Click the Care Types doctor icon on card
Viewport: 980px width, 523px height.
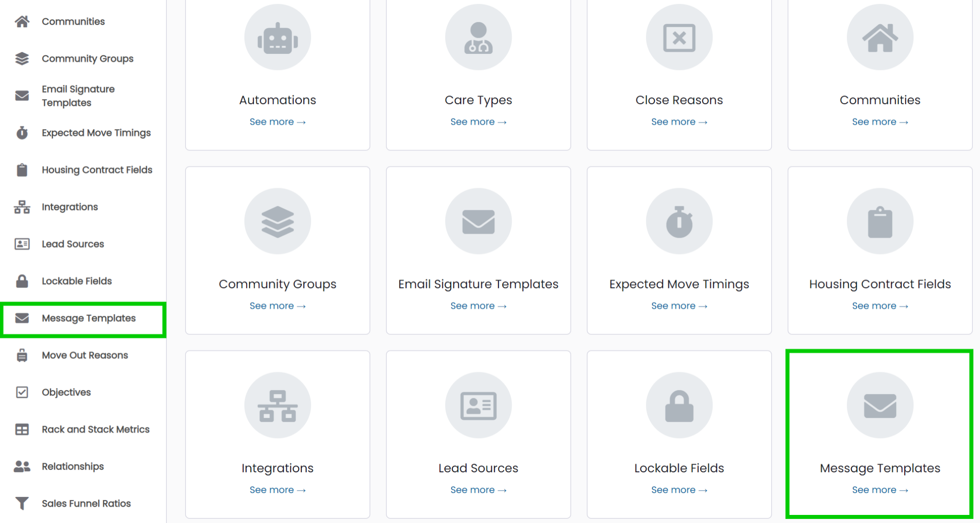click(x=478, y=38)
